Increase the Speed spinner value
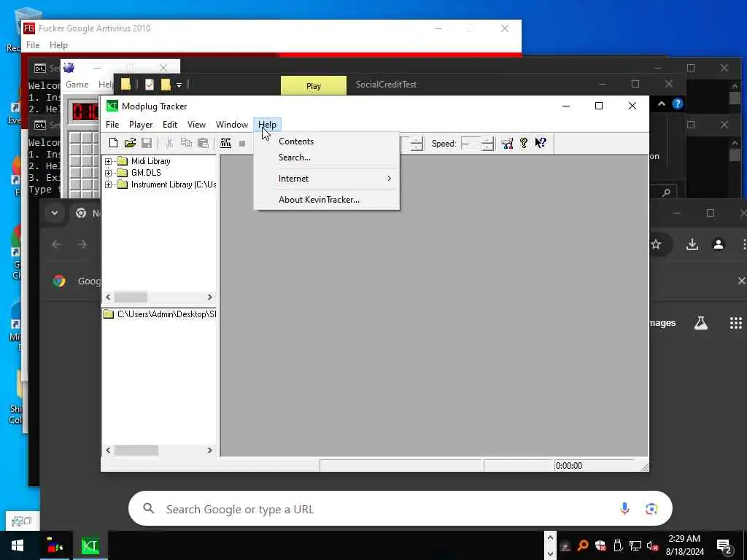Image resolution: width=747 pixels, height=560 pixels. [x=487, y=140]
